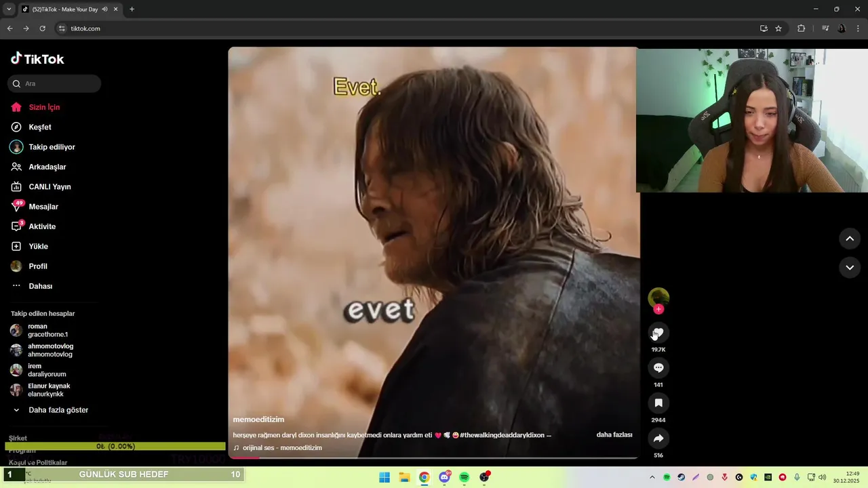Bookmark this page with the star
868x488 pixels.
[x=778, y=28]
